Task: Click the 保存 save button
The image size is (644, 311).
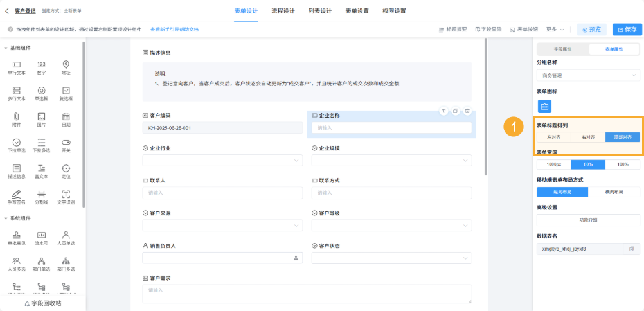Action: point(627,30)
